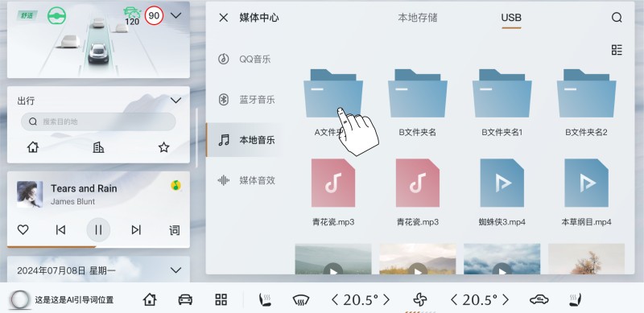The image size is (644, 313).
Task: Tap the steering wheel assist icon
Action: click(56, 16)
